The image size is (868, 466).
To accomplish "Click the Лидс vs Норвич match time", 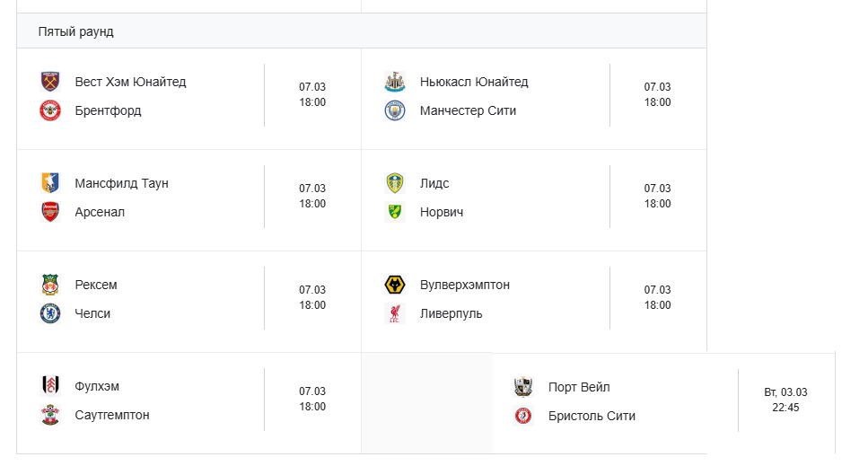I will pyautogui.click(x=658, y=196).
